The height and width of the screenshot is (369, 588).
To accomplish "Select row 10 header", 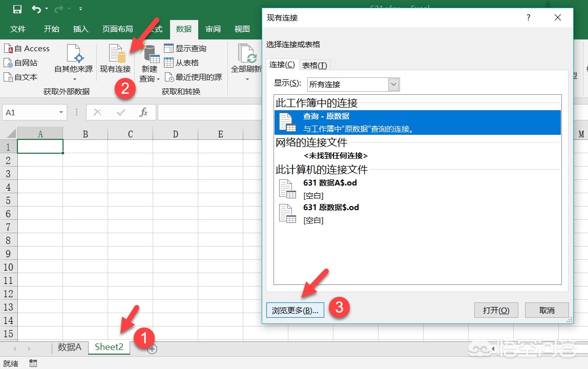I will 8,268.
